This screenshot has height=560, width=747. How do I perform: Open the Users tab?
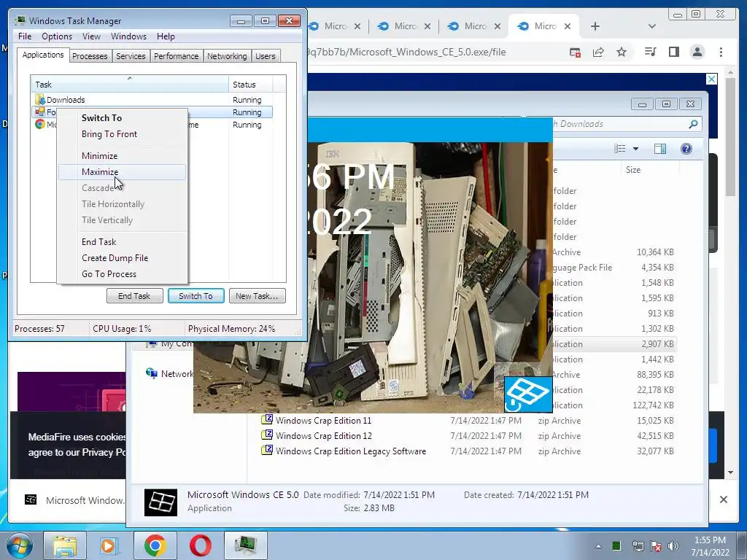(265, 56)
